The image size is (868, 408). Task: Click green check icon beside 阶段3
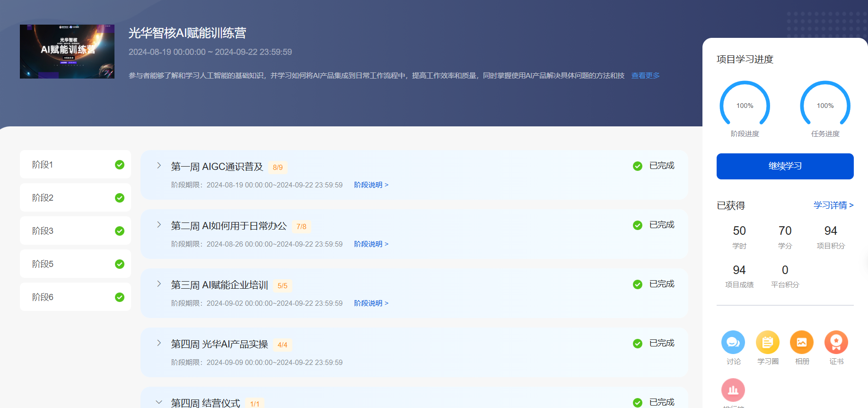pyautogui.click(x=120, y=231)
